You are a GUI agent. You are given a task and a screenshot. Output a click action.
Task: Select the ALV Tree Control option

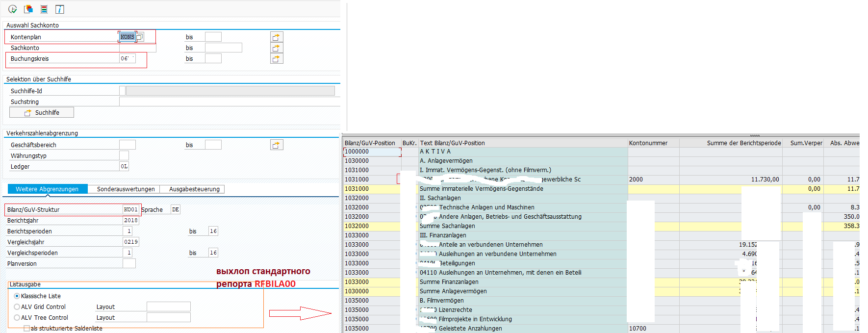click(x=17, y=318)
